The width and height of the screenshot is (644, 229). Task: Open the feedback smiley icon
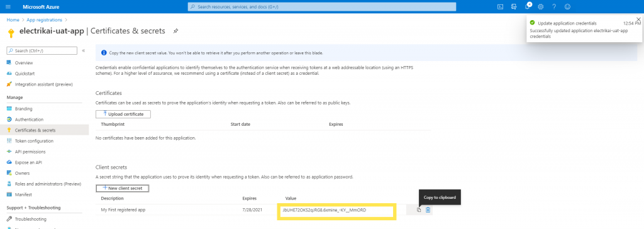568,6
